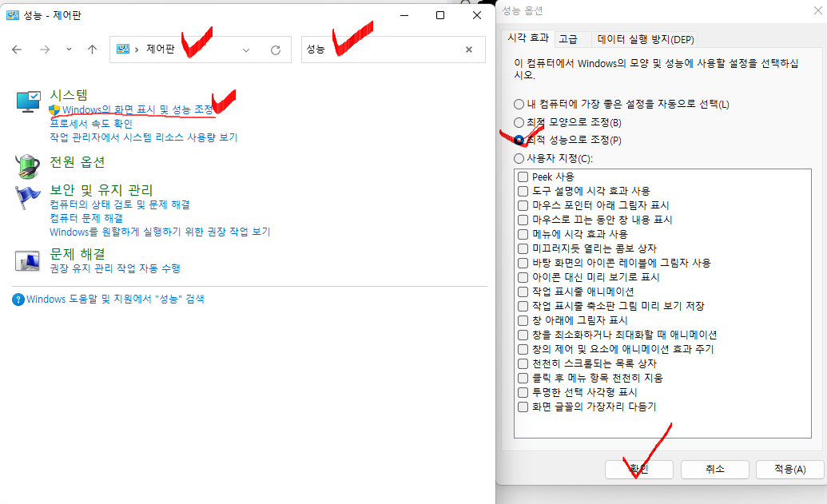Enable 창을 최소화하거나 최대화할 때 애니메이션 checkbox
The height and width of the screenshot is (504, 827).
pyautogui.click(x=523, y=335)
